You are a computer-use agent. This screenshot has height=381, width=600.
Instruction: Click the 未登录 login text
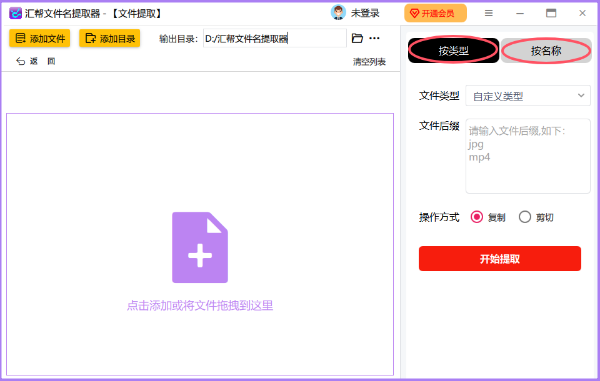tap(365, 13)
